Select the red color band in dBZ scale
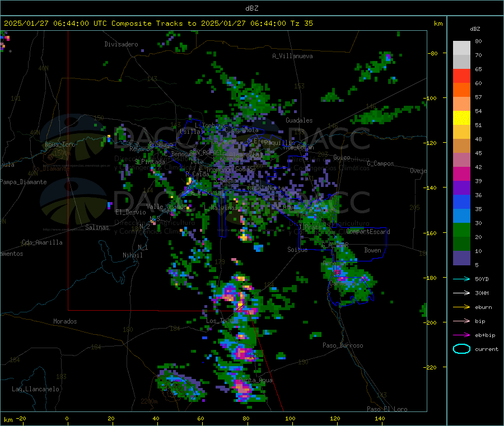The height and width of the screenshot is (426, 504). click(461, 76)
